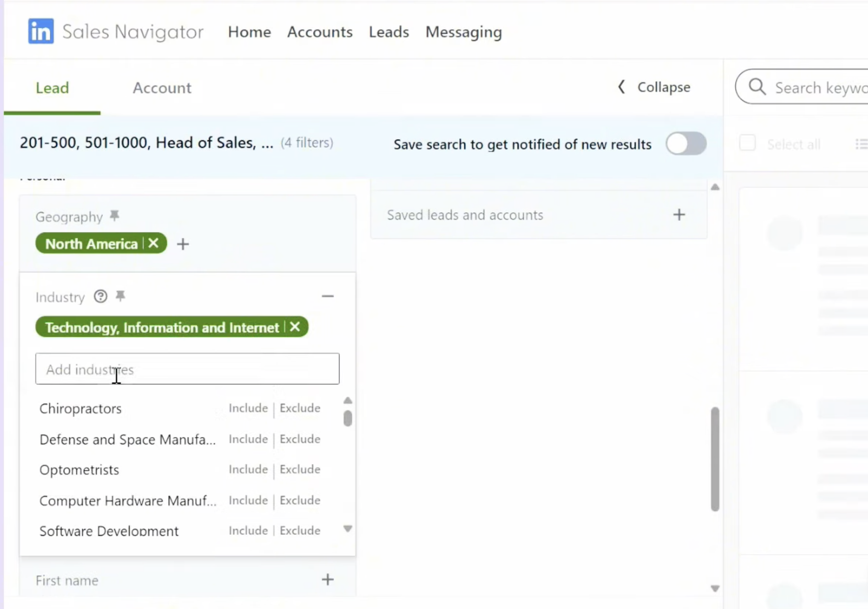Click the Add industries input field

187,369
